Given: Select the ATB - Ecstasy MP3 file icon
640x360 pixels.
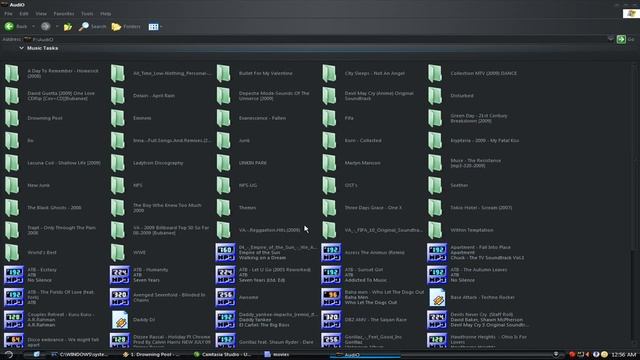Looking at the screenshot, I should pyautogui.click(x=13, y=275).
